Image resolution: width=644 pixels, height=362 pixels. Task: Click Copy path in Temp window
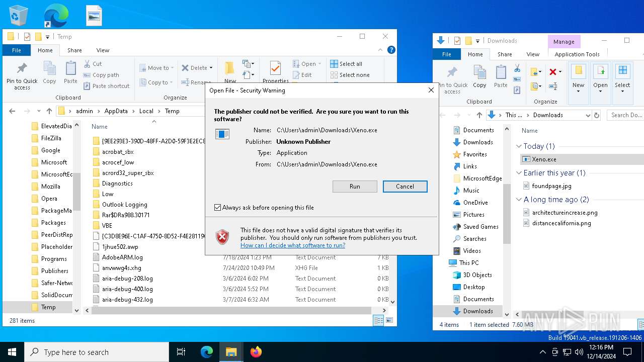coord(101,75)
